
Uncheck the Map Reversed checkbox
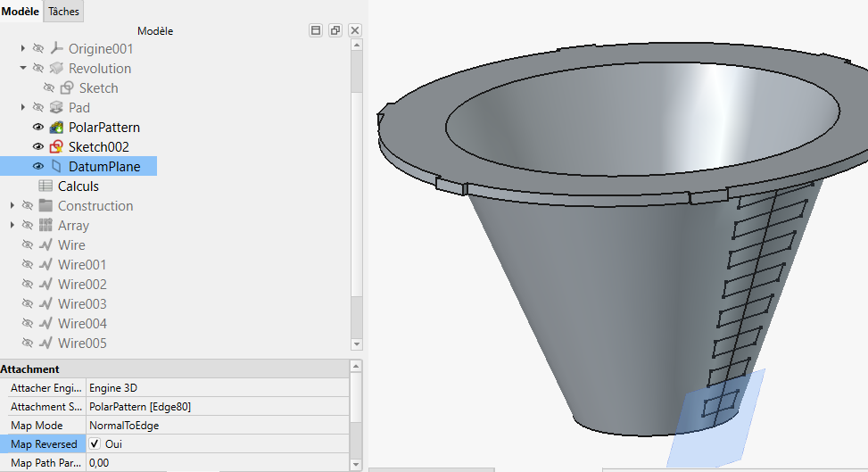(x=95, y=443)
